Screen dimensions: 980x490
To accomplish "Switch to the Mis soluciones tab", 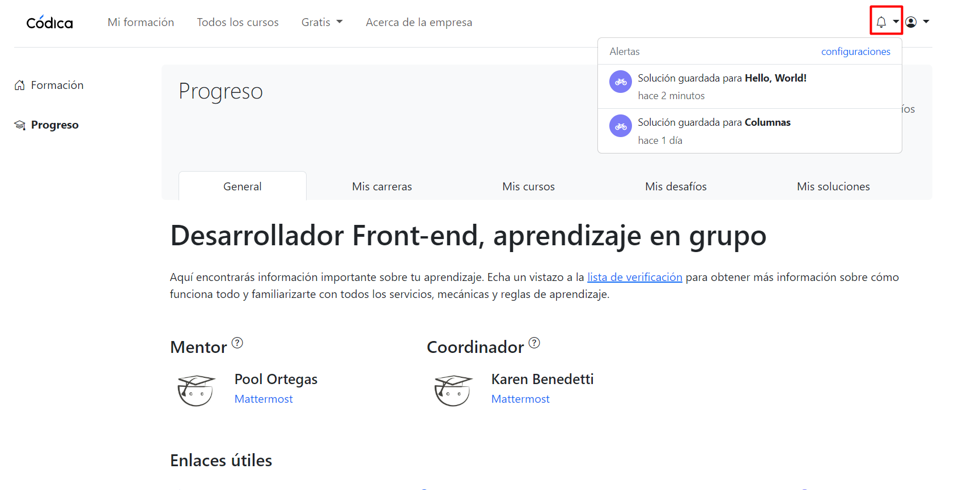I will [833, 186].
